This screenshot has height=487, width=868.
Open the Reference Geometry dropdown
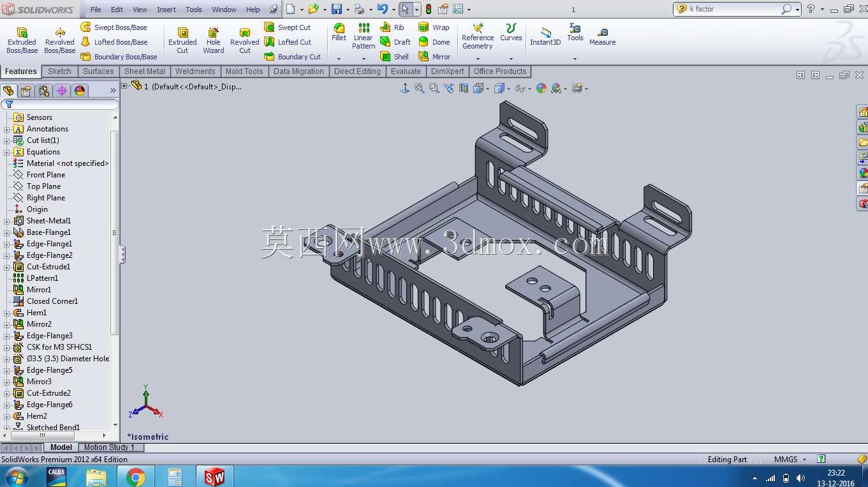[478, 59]
